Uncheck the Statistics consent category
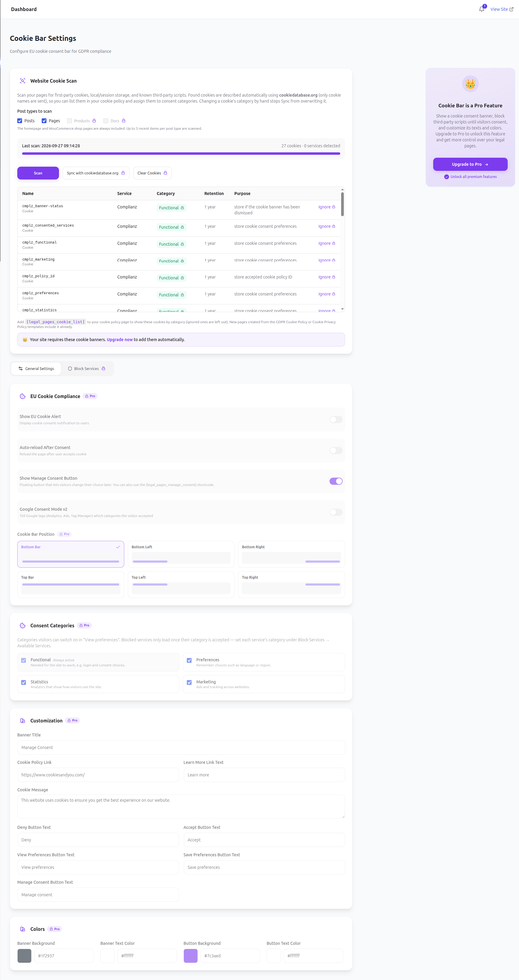Viewport: 519px width, 980px height. tap(24, 682)
